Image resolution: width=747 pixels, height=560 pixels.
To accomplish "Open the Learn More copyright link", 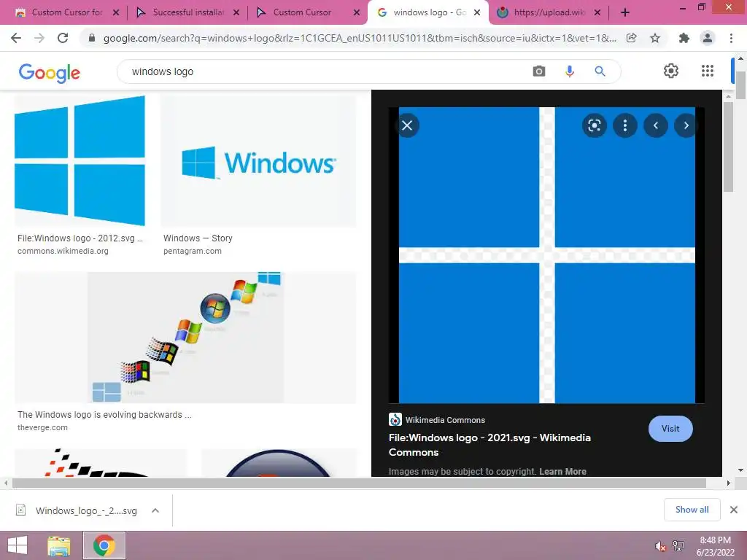I will click(562, 472).
